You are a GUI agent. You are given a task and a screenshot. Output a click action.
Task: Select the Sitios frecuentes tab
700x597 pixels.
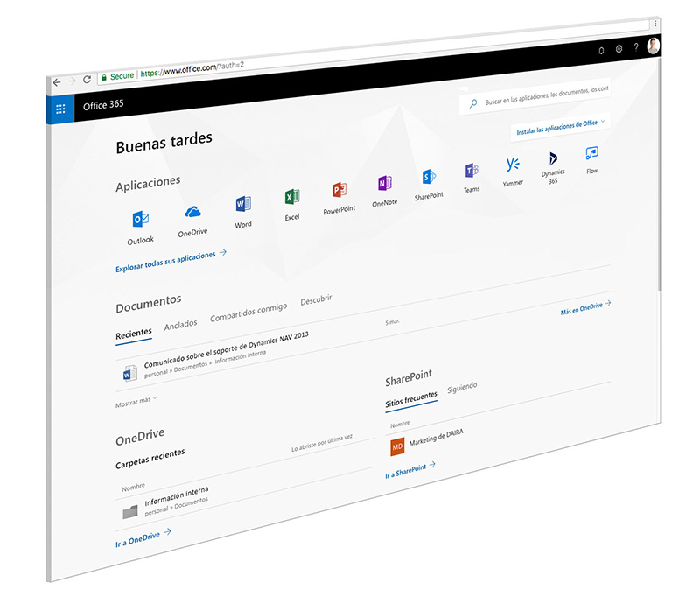[x=411, y=399]
